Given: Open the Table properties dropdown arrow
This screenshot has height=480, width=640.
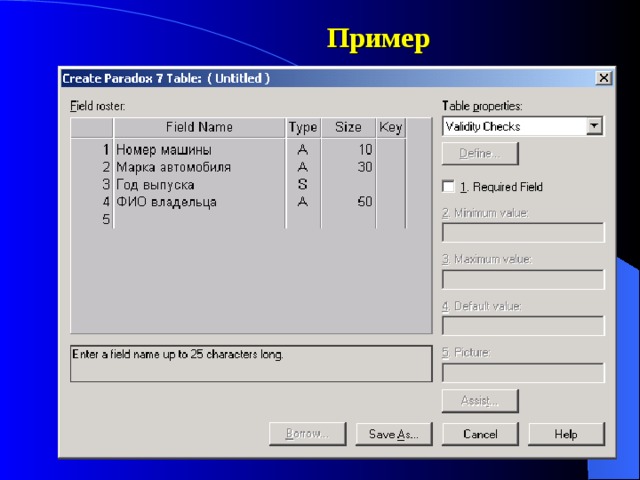Looking at the screenshot, I should (594, 126).
